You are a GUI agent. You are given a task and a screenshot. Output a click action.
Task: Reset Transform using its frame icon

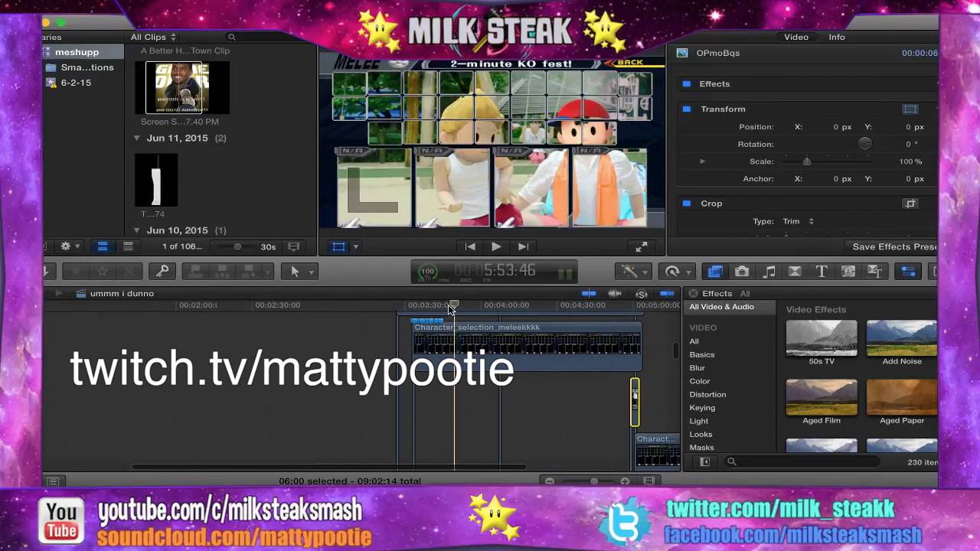(x=910, y=109)
